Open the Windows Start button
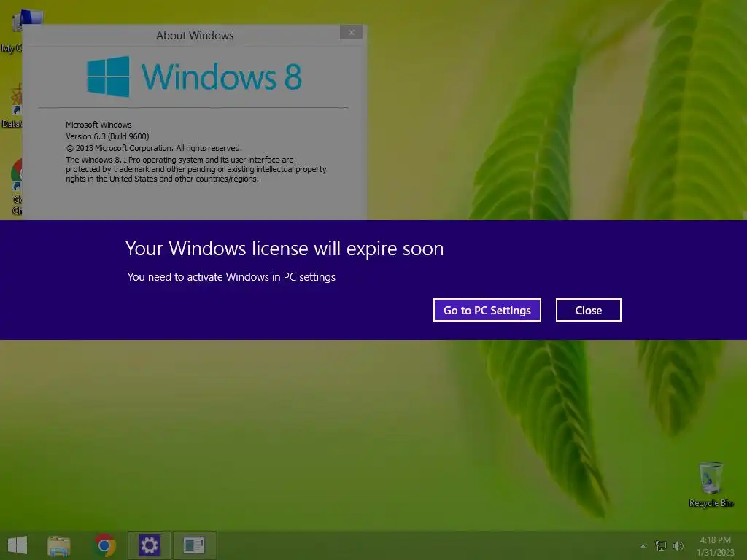Viewport: 747px width, 560px height. (18, 545)
